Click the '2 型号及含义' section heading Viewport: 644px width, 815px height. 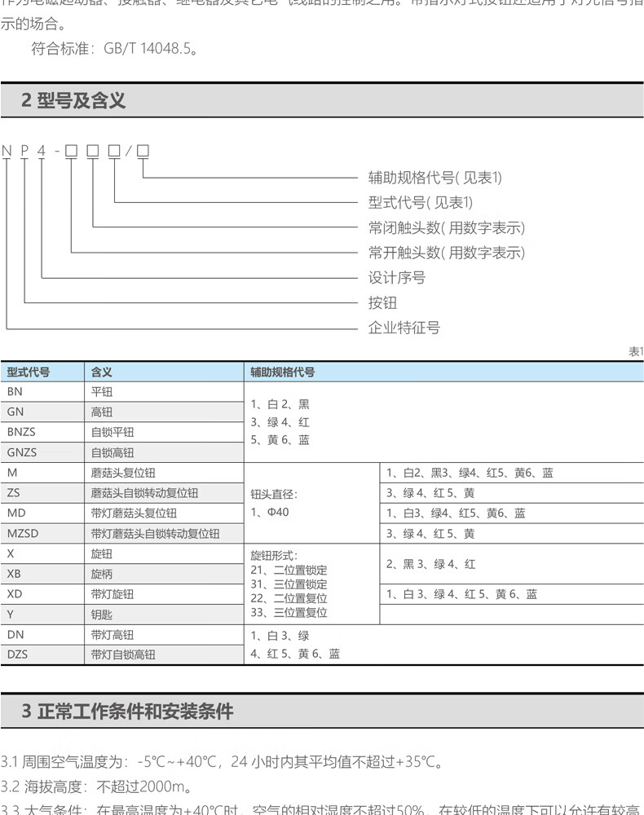click(73, 99)
